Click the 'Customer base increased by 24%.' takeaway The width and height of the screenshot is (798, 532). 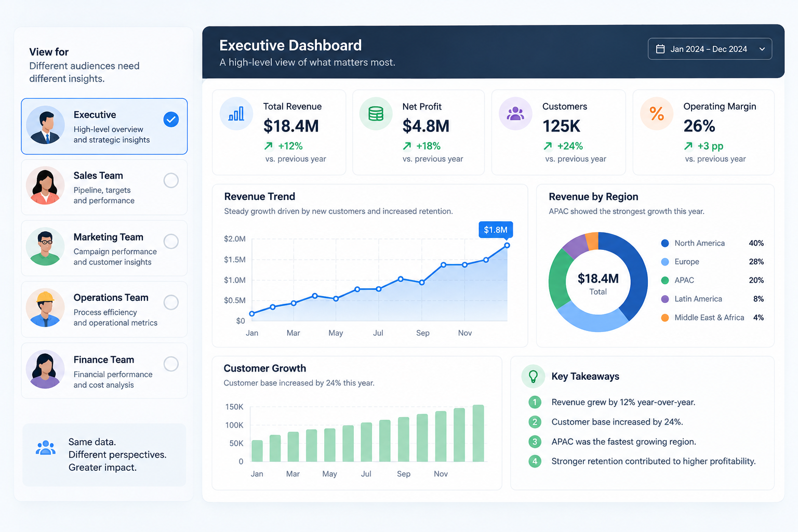[617, 422]
